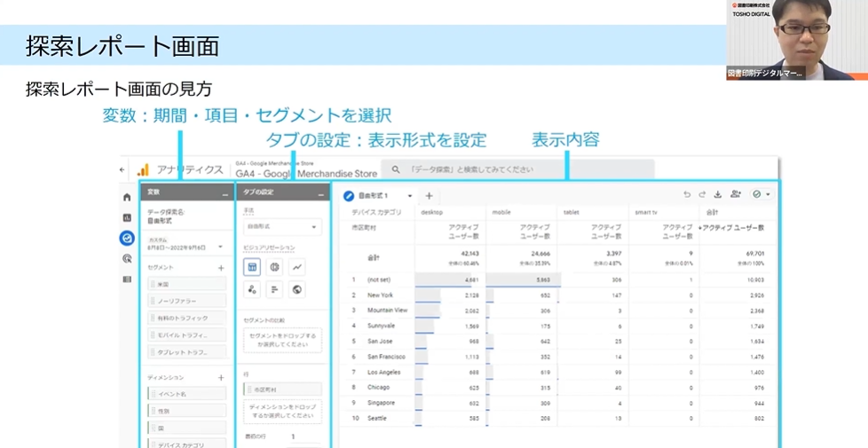This screenshot has width=868, height=448.
Task: Open the 自由形式 1 tab menu arrow
Action: [x=410, y=196]
